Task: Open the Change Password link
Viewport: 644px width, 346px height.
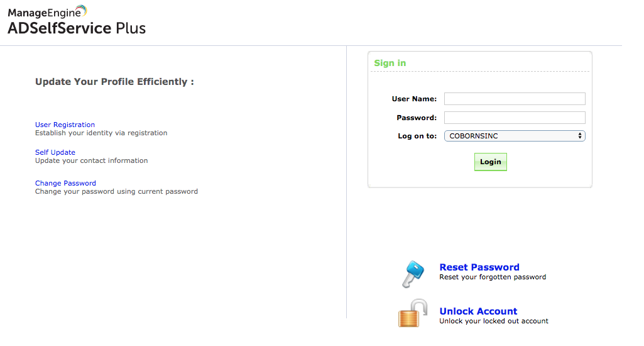Action: pos(65,183)
